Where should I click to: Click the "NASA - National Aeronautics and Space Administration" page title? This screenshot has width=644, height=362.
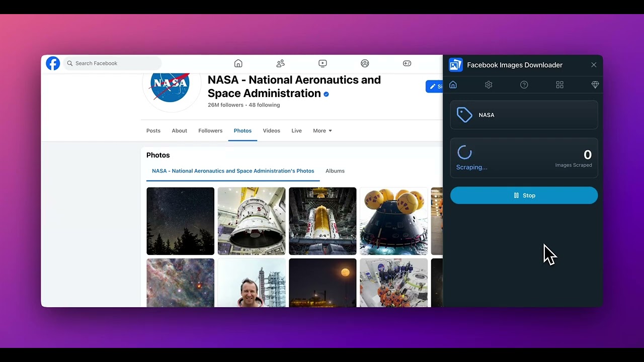[294, 86]
